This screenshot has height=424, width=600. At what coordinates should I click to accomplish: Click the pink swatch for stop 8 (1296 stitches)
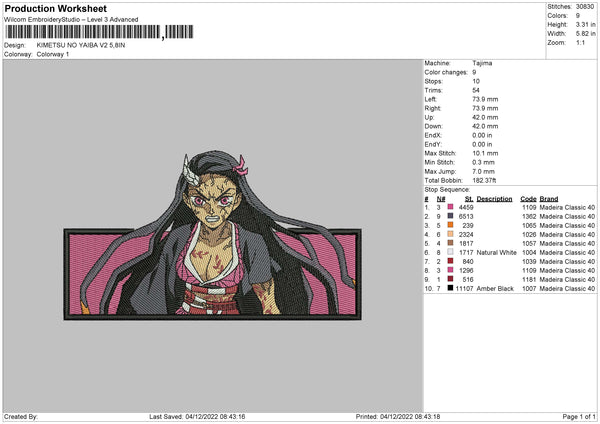click(450, 270)
